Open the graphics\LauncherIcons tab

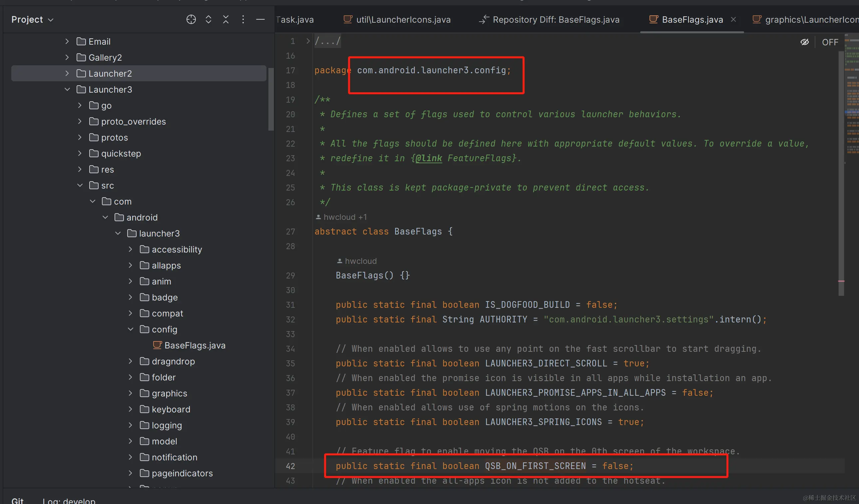click(x=805, y=19)
